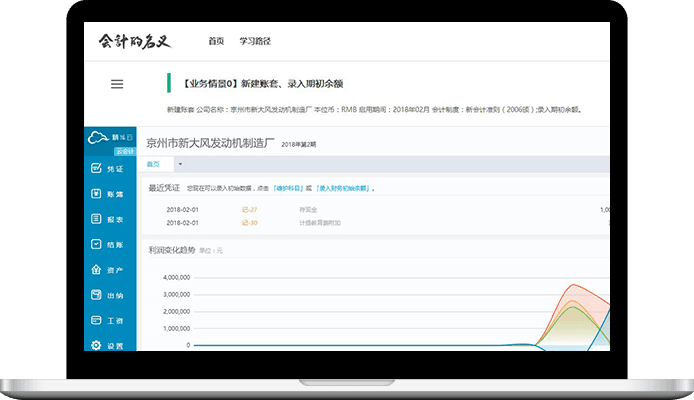Image resolution: width=694 pixels, height=400 pixels.
Task: Open the 账簿 (Ledger) sidebar icon
Action: tap(97, 193)
